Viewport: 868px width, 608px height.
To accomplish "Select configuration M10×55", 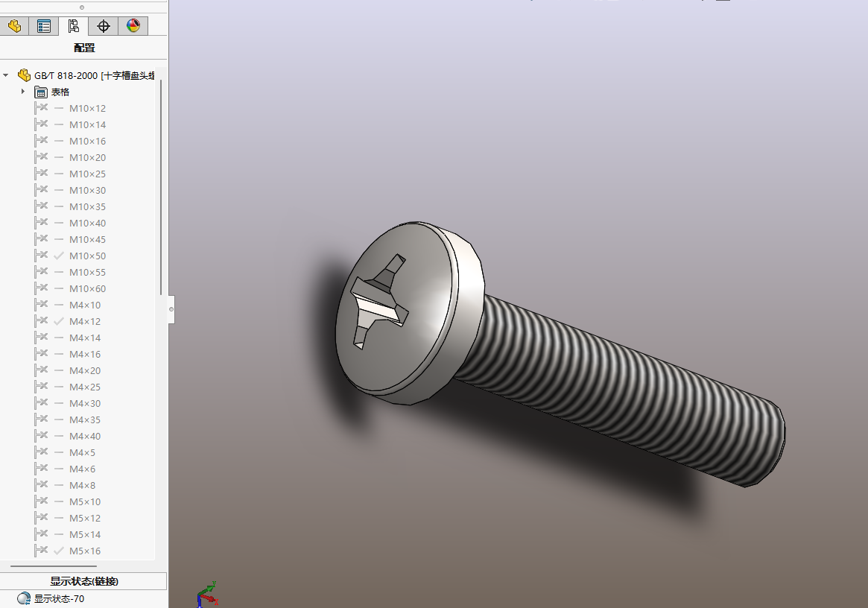I will coord(87,273).
